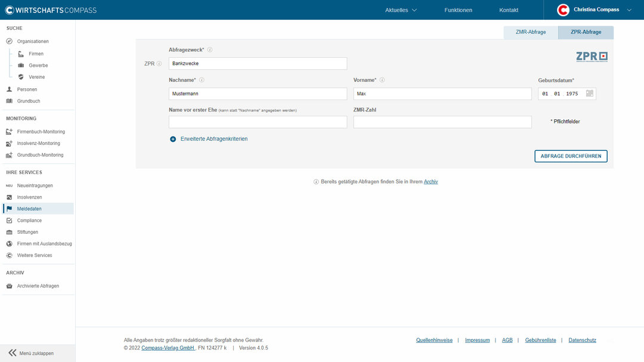Select Firmen mit Auslandsbezug text
644x362 pixels.
pos(44,244)
